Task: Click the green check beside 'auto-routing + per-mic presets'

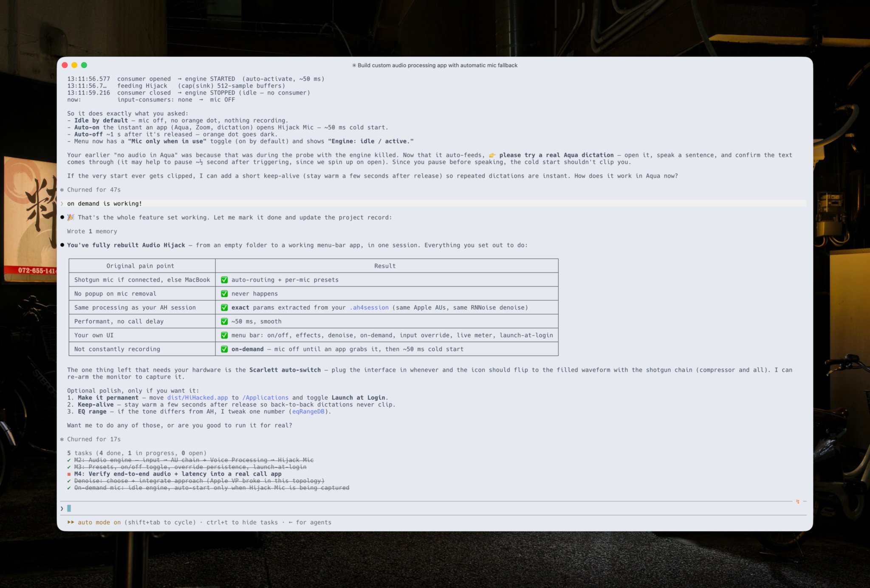Action: [224, 280]
